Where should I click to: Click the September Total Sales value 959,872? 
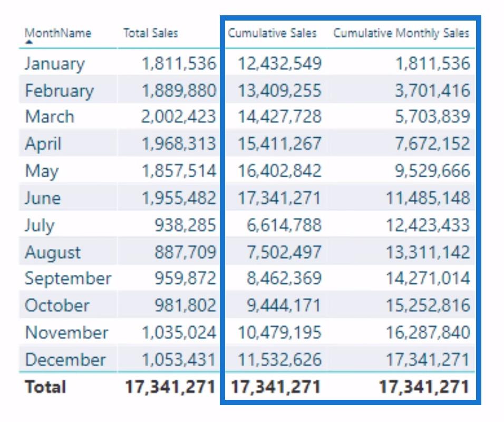pos(186,278)
